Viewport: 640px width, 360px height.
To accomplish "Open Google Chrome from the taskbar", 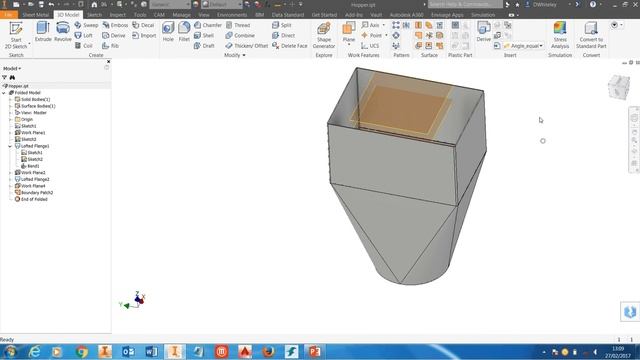I will click(81, 351).
